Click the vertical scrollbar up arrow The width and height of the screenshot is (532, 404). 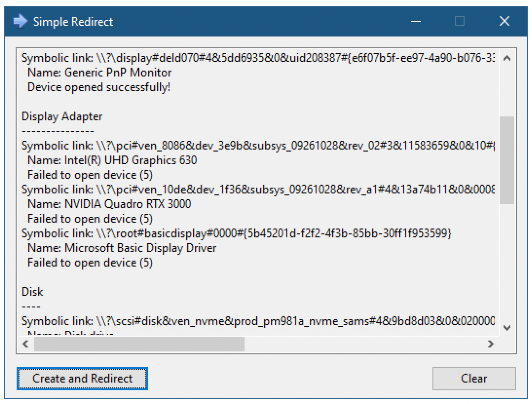click(x=507, y=58)
